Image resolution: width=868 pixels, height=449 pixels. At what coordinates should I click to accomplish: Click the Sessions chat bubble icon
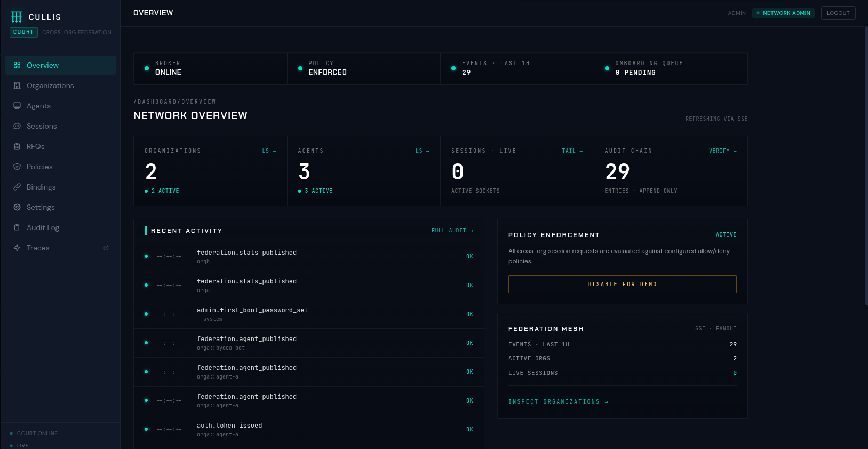(17, 126)
